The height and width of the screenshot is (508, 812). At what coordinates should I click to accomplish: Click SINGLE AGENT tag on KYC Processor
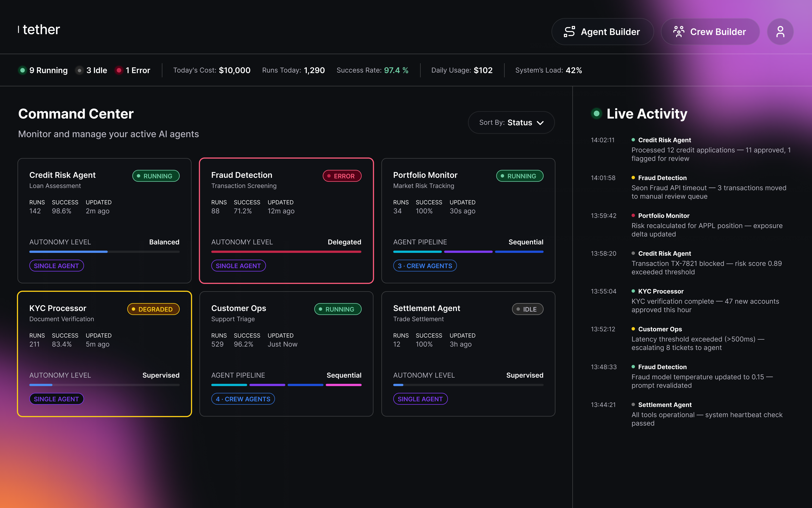point(56,399)
